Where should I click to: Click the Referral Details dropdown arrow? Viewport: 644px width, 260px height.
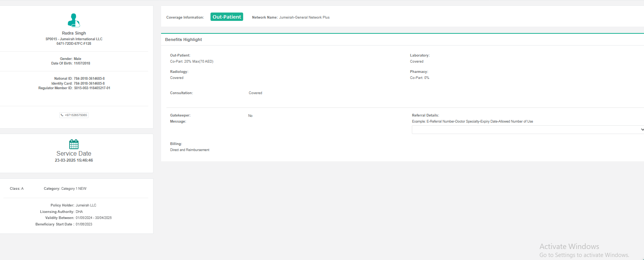tap(641, 130)
